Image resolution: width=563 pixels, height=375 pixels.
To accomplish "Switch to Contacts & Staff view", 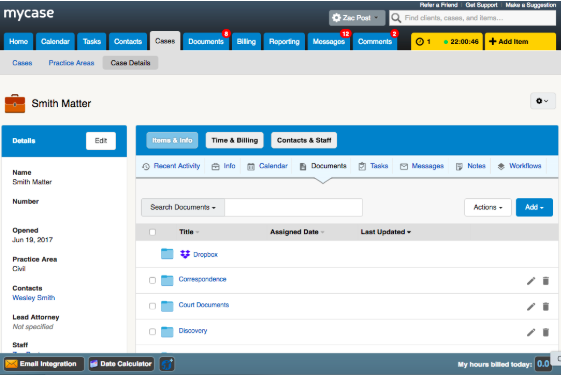I will [304, 140].
